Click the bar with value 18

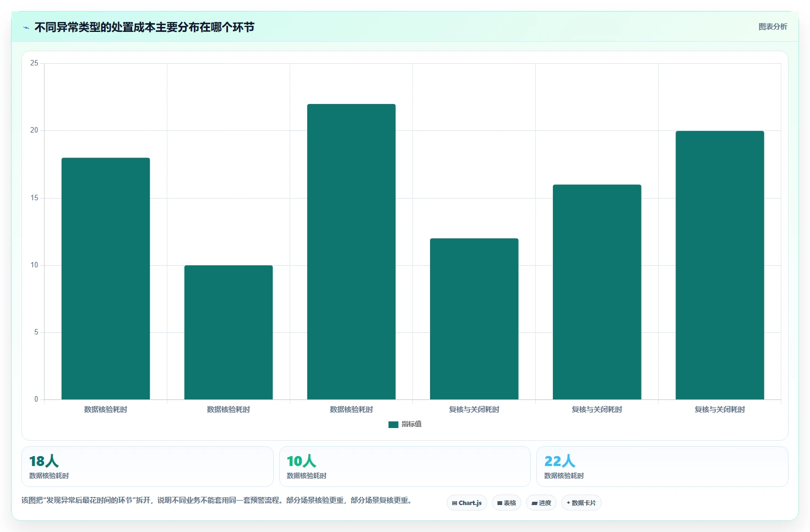pos(106,278)
